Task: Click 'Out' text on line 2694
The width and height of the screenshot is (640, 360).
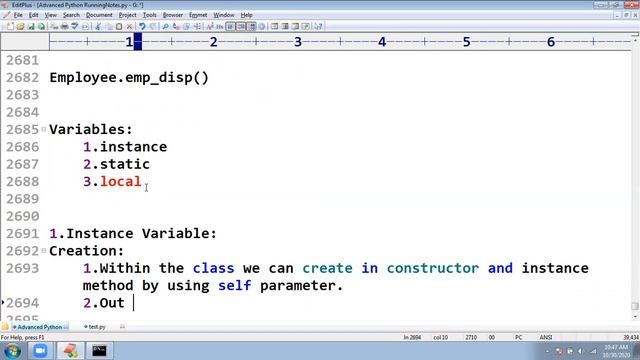Action: (x=112, y=303)
